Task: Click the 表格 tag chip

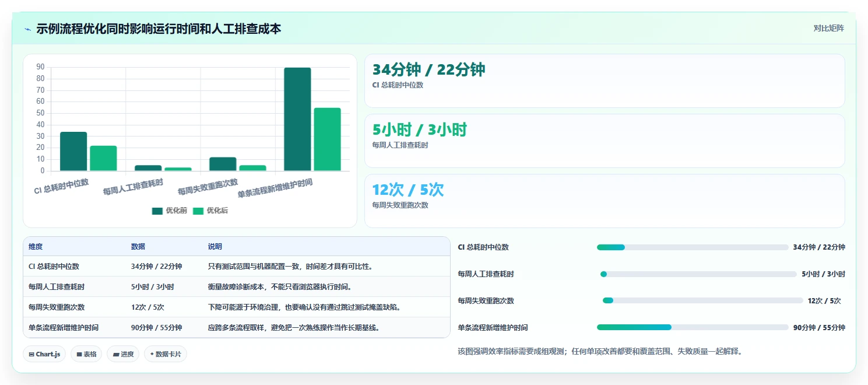Action: coord(86,354)
